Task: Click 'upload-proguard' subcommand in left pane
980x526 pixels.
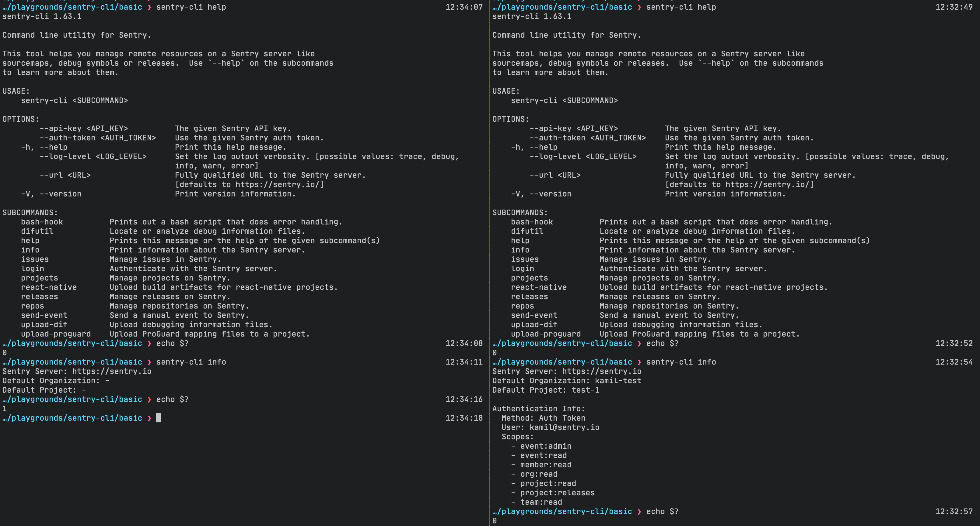Action: tap(56, 334)
